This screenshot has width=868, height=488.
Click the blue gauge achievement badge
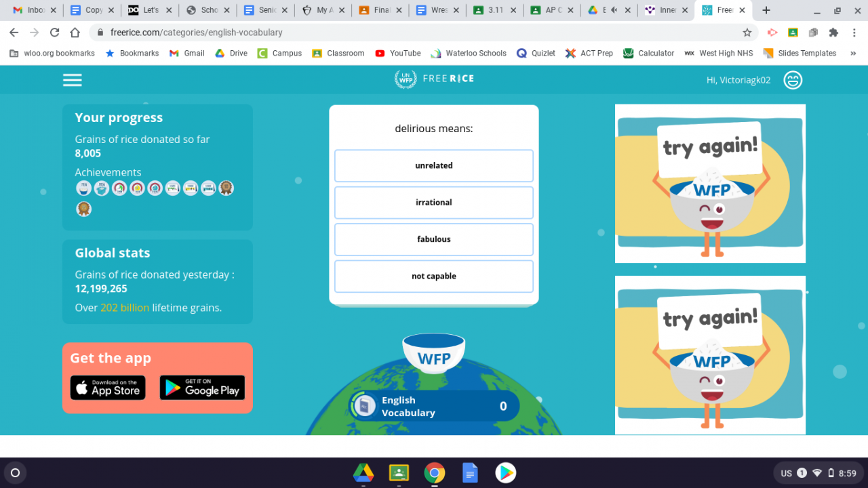click(155, 188)
